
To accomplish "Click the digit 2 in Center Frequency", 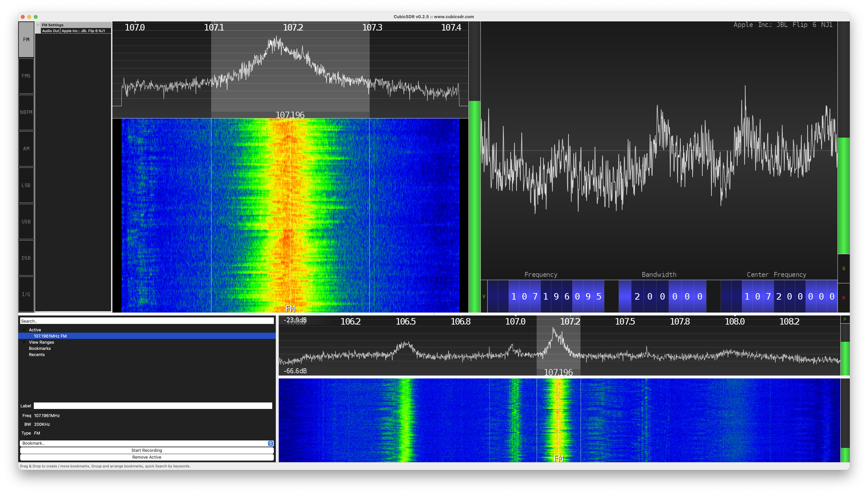I will 779,296.
